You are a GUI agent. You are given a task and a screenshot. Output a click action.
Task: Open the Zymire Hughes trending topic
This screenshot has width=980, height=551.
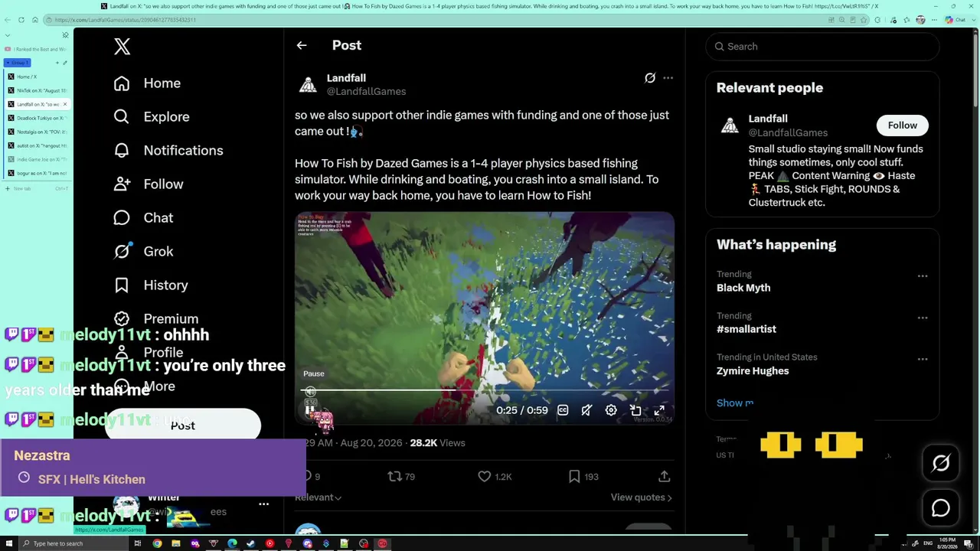(x=753, y=370)
